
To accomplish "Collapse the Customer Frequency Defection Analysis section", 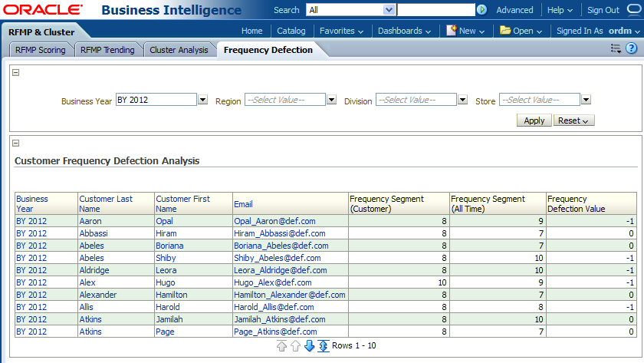I will (x=16, y=143).
